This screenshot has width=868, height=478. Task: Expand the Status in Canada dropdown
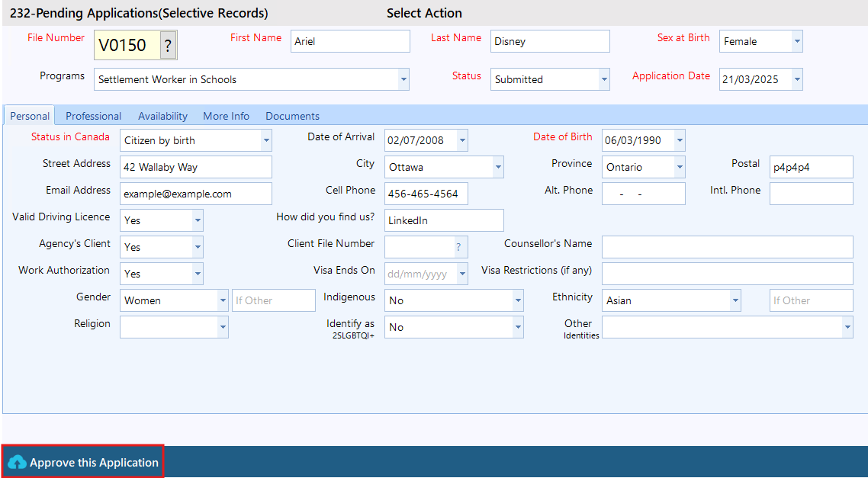[x=266, y=140]
